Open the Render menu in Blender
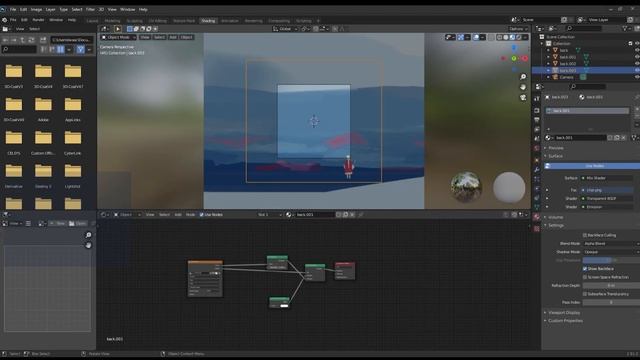 tap(38, 20)
